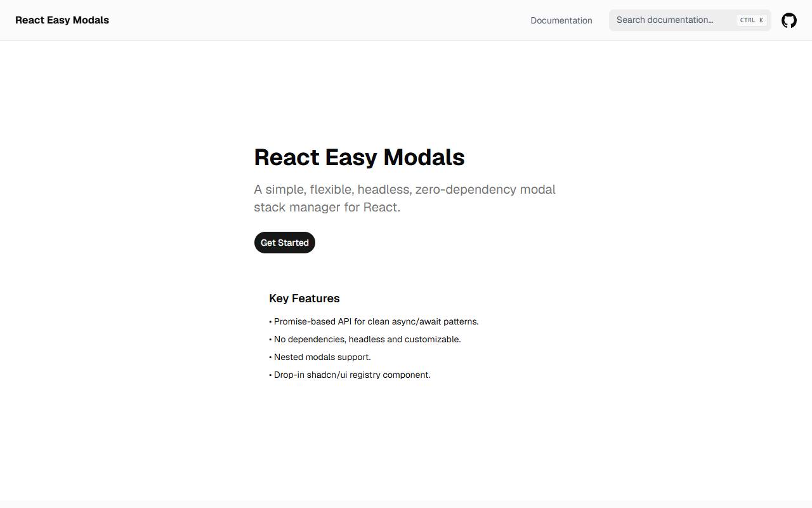This screenshot has width=812, height=508.
Task: Click 'Drop-in shadcn/ui registry component' line
Action: point(350,375)
